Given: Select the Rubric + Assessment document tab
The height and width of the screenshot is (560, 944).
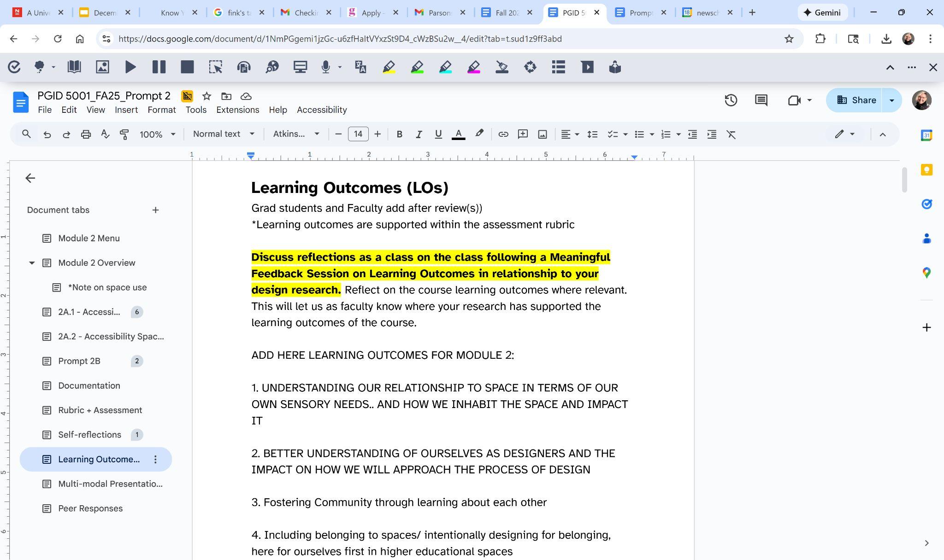Looking at the screenshot, I should click(100, 410).
